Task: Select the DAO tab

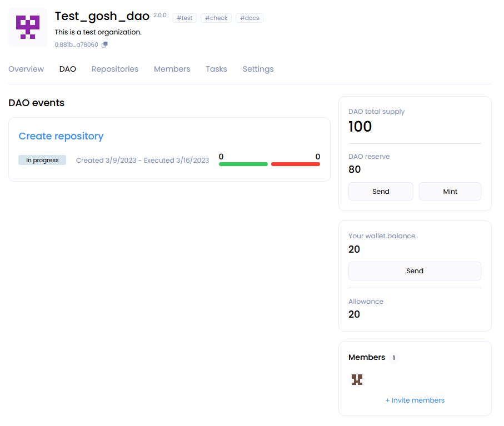Action: 68,69
